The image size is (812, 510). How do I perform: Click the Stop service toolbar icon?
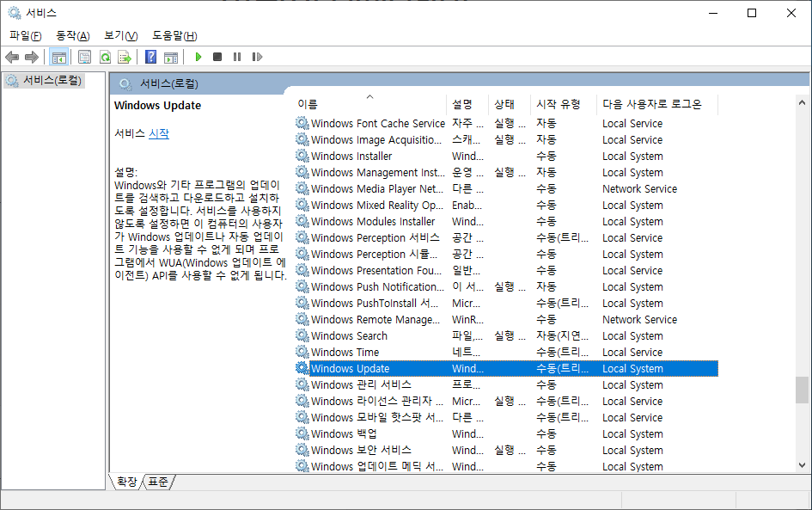(x=217, y=57)
